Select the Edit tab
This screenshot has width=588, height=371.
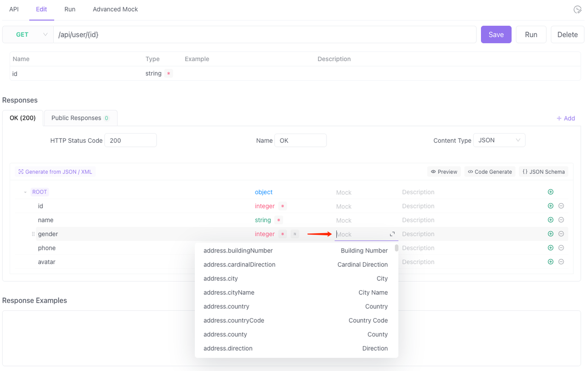click(x=41, y=9)
